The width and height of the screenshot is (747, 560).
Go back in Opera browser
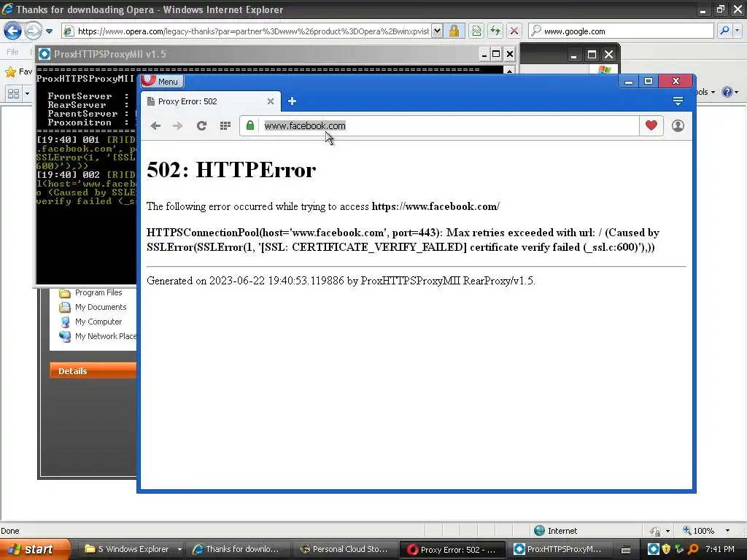[x=155, y=125]
